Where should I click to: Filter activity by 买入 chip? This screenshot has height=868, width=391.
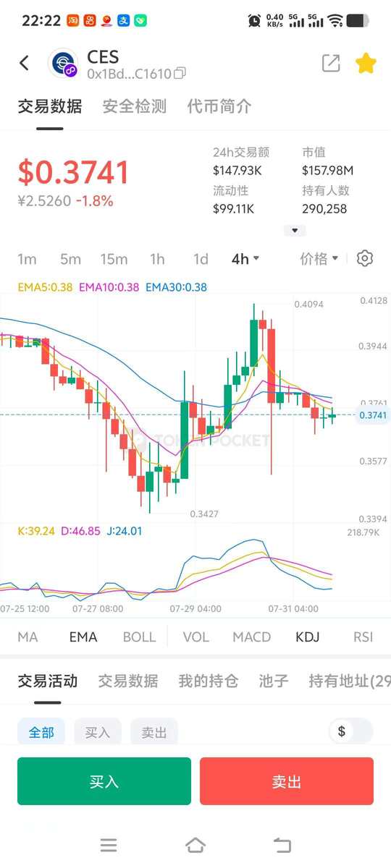pyautogui.click(x=98, y=732)
